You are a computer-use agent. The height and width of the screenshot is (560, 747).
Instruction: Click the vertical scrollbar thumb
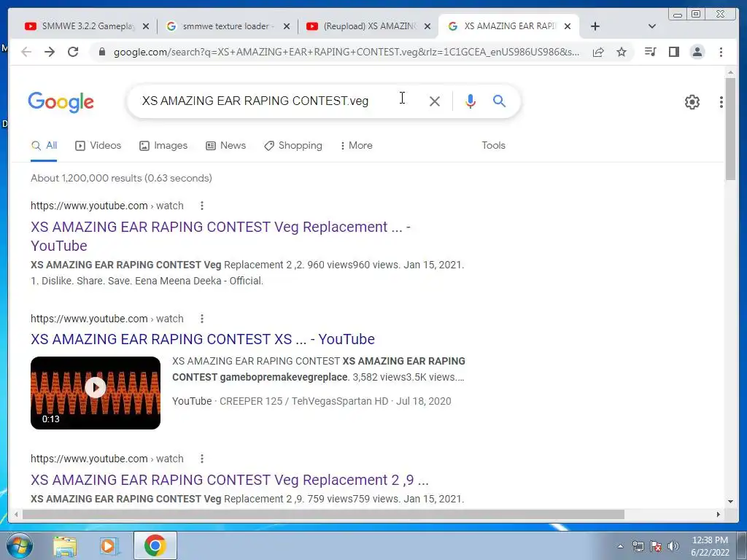731,128
